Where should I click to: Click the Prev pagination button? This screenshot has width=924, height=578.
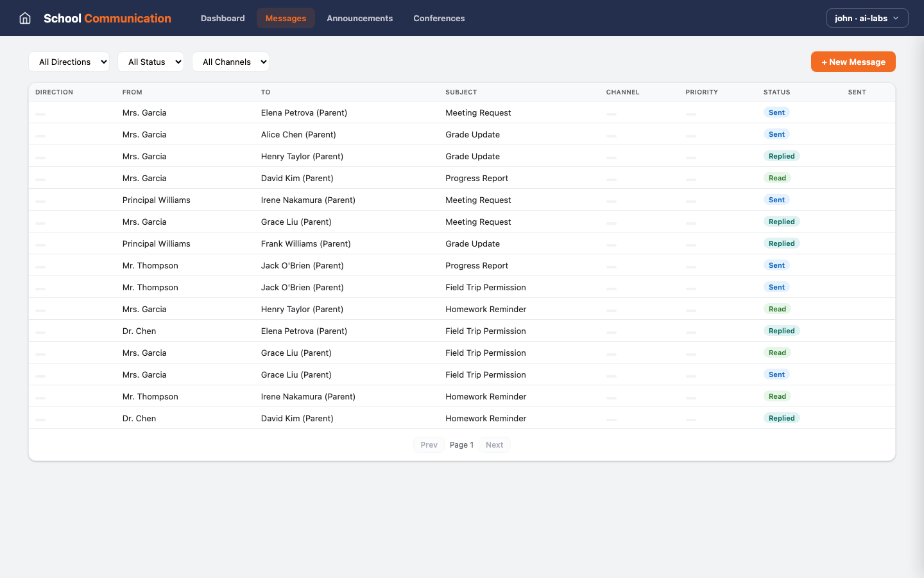tap(428, 444)
